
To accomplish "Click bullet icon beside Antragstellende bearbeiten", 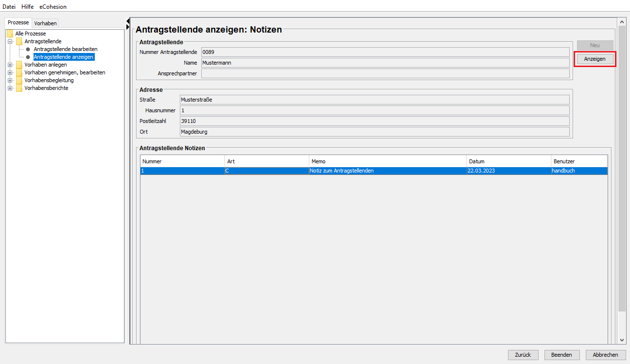I will (x=28, y=49).
